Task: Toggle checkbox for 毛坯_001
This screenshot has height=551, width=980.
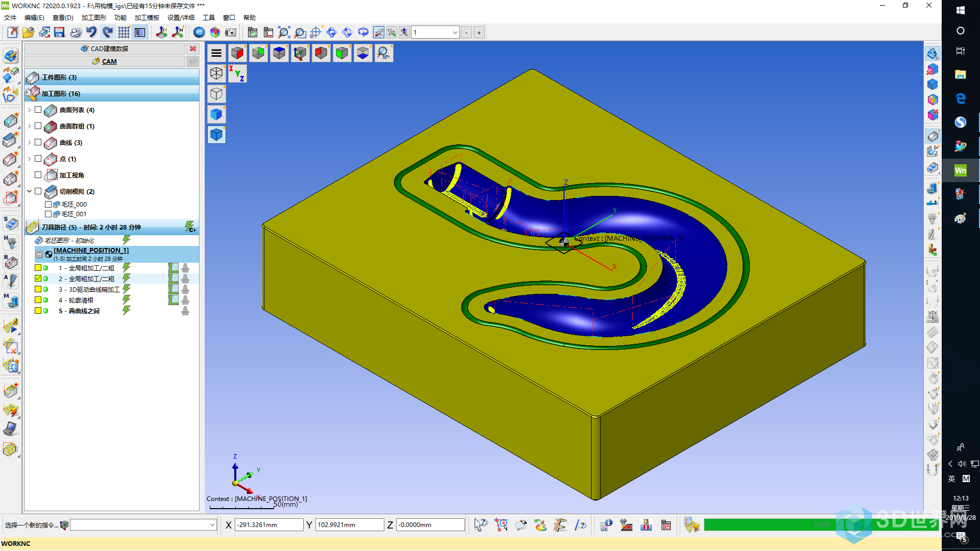Action: 48,214
